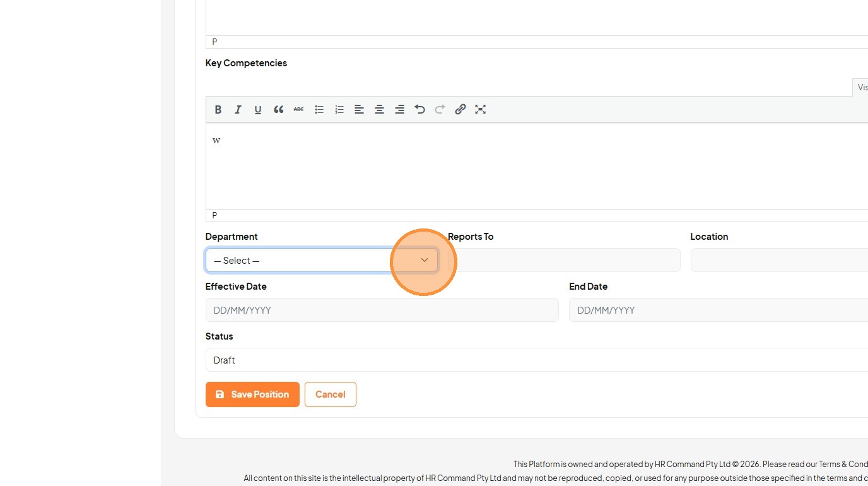Click the P element path under Key Competencies editor

pos(214,215)
